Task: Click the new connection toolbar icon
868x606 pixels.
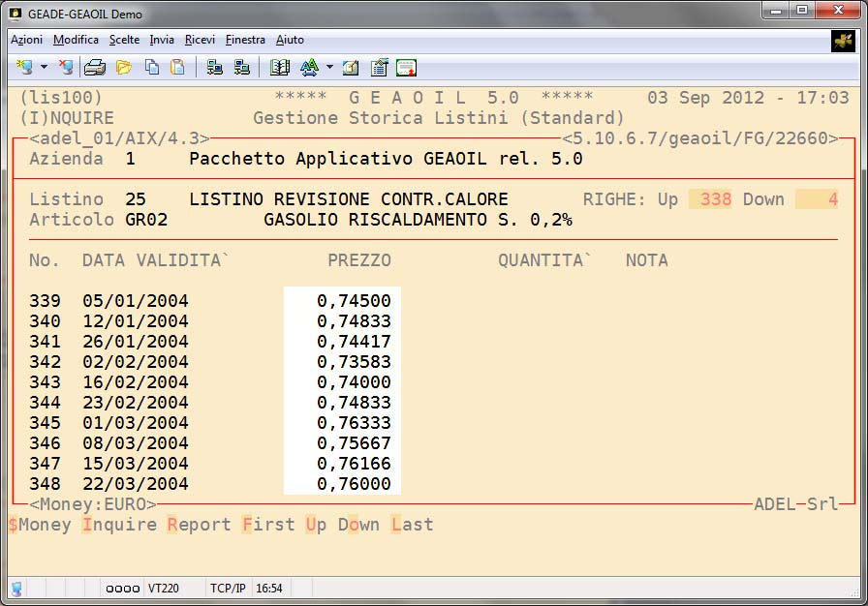Action: [24, 67]
